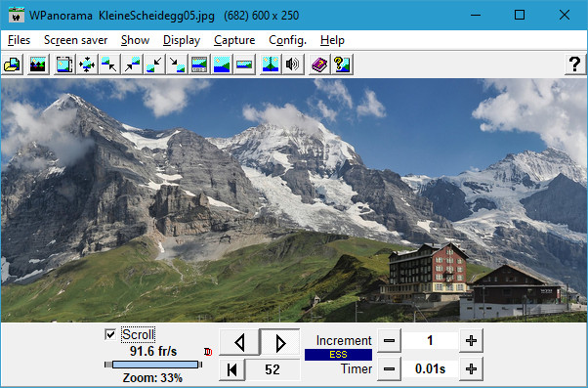Open the Config. menu

287,40
